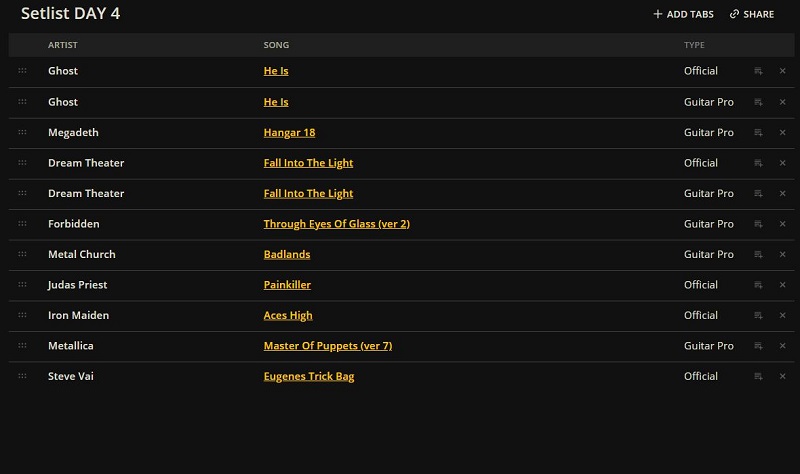This screenshot has width=800, height=474.
Task: Share the setlist via SHARE button
Action: pyautogui.click(x=752, y=14)
